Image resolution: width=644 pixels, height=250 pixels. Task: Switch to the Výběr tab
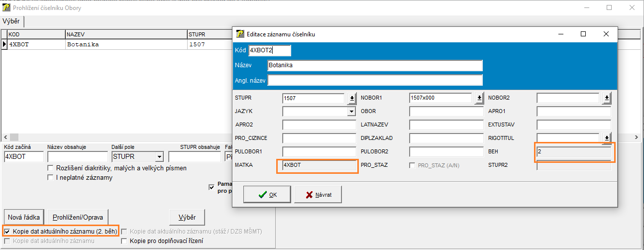12,21
